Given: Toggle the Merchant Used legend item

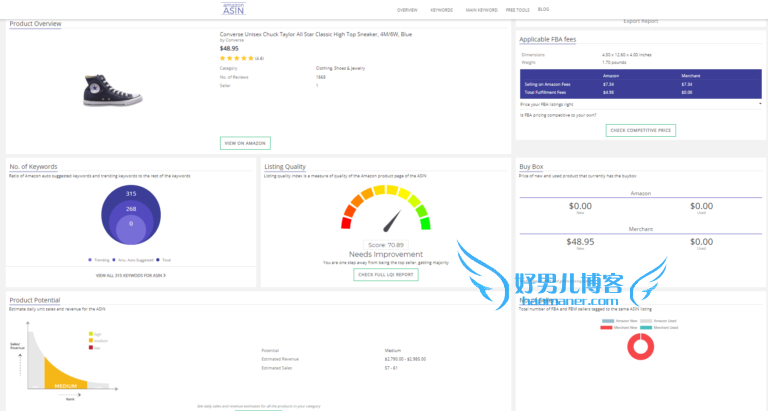Looking at the screenshot, I should (x=659, y=327).
